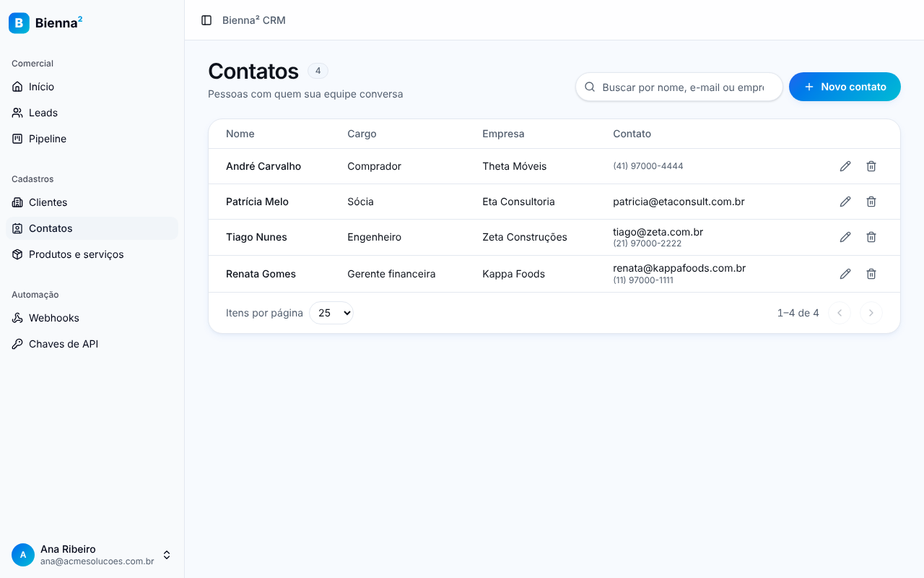This screenshot has height=578, width=924.
Task: Delete Renata Gomes using trash icon
Action: pyautogui.click(x=871, y=274)
